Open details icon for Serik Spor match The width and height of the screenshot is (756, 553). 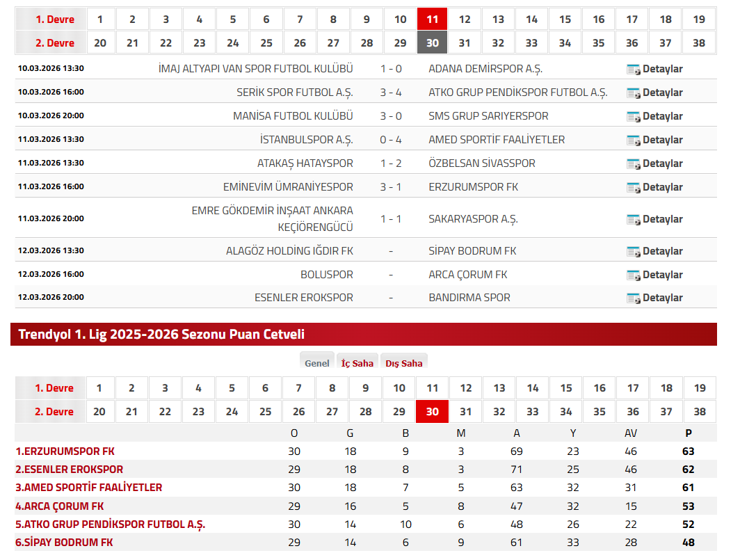pos(633,93)
